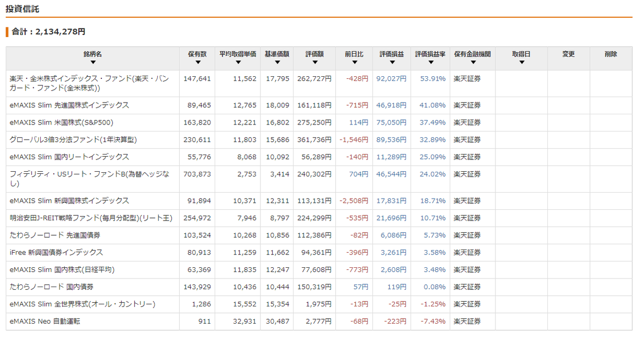Sort by 取得日 column arrow

point(521,63)
